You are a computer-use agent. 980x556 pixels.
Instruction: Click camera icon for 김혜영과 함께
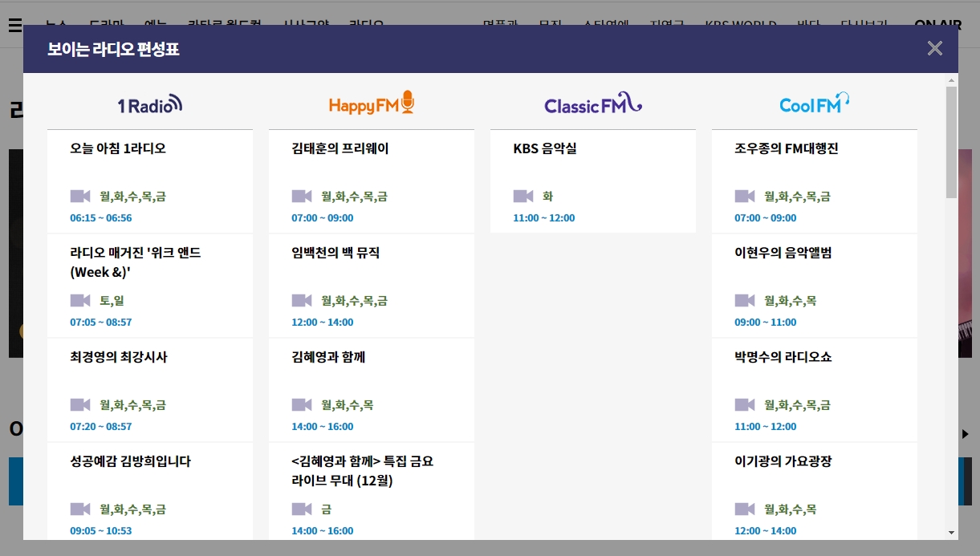301,405
